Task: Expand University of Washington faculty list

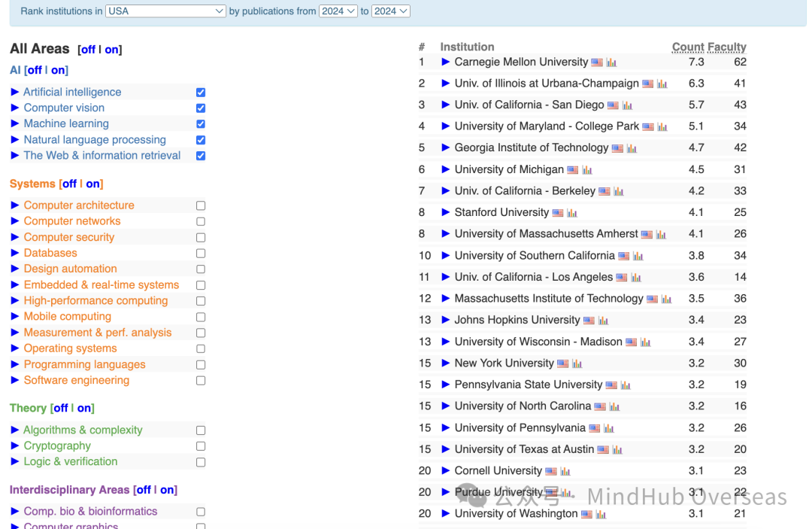Action: coord(445,514)
